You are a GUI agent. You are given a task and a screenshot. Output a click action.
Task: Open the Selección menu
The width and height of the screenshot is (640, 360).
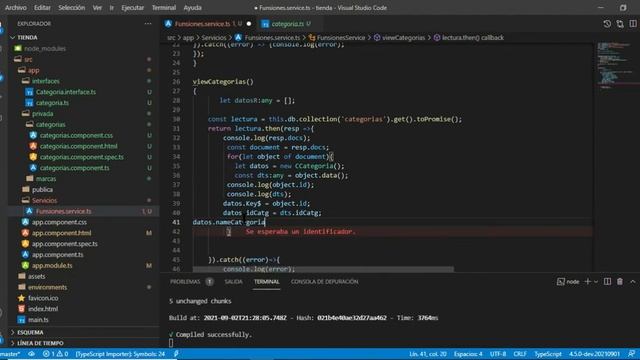click(71, 7)
